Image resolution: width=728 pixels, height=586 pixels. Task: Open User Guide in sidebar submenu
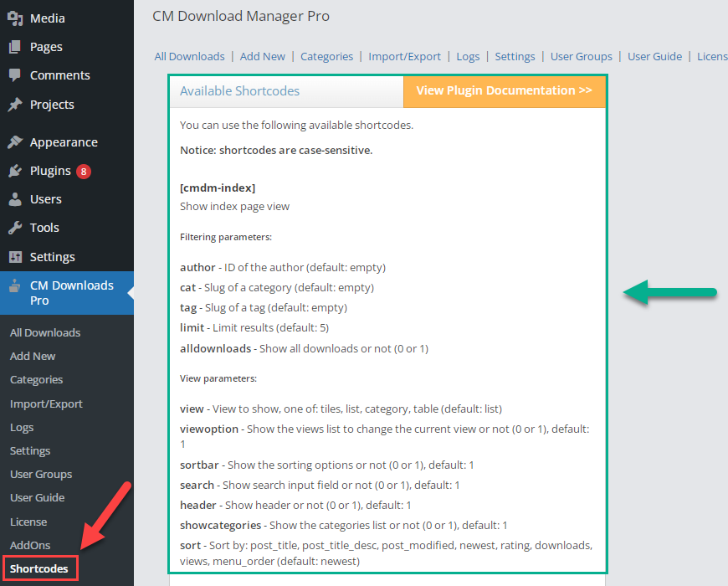(37, 498)
